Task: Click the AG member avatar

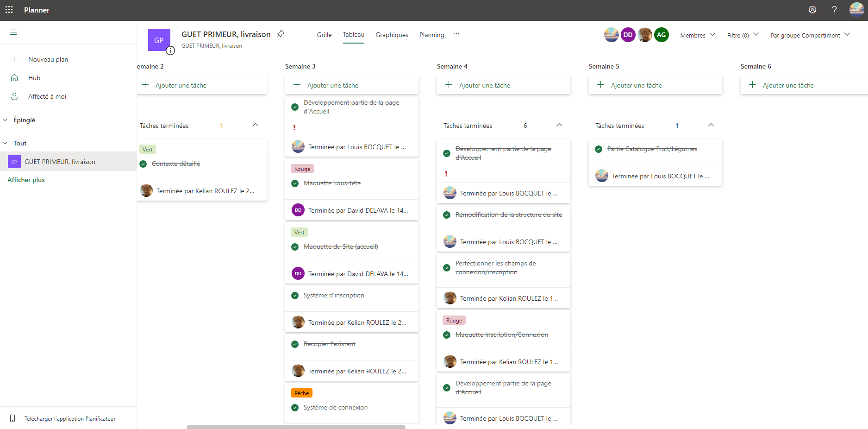Action: point(661,35)
